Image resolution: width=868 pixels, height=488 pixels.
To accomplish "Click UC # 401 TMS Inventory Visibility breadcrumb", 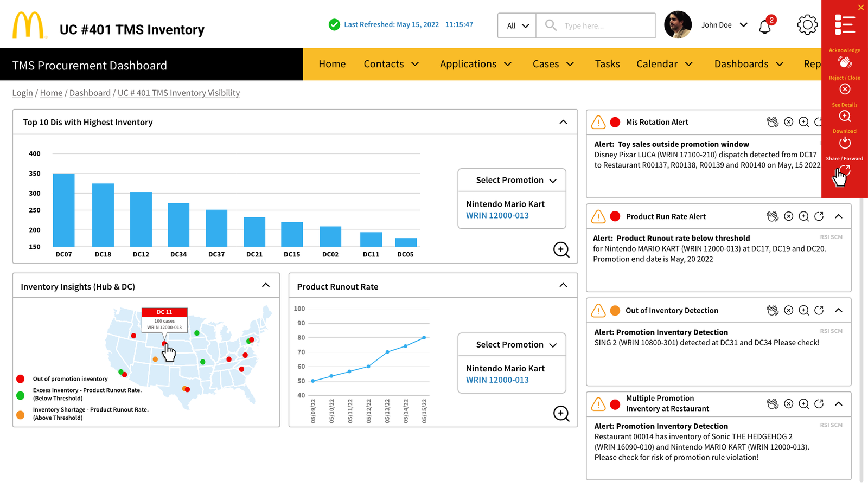I will [x=178, y=93].
